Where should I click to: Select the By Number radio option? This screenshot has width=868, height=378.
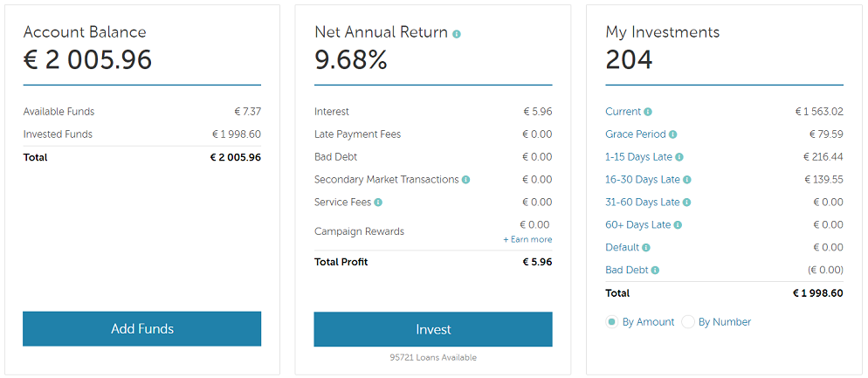pyautogui.click(x=688, y=322)
